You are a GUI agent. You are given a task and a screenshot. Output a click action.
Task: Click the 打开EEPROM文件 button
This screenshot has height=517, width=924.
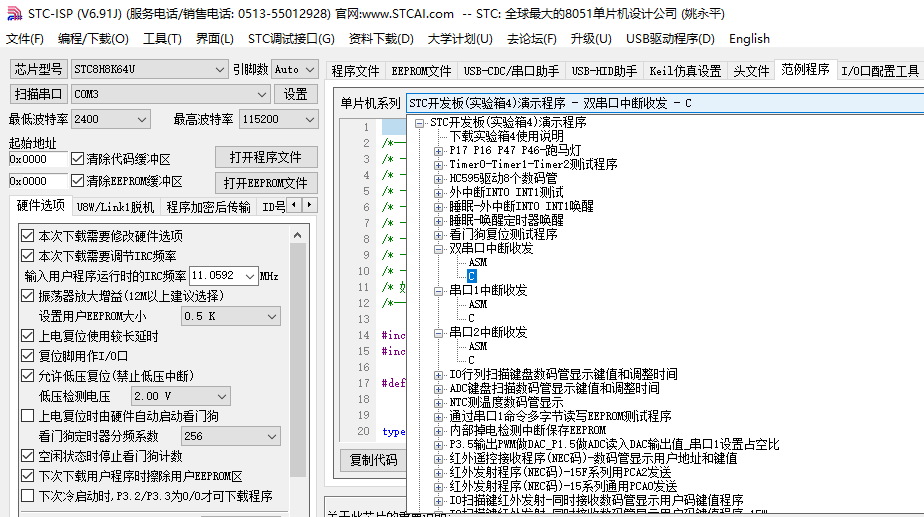click(x=266, y=183)
